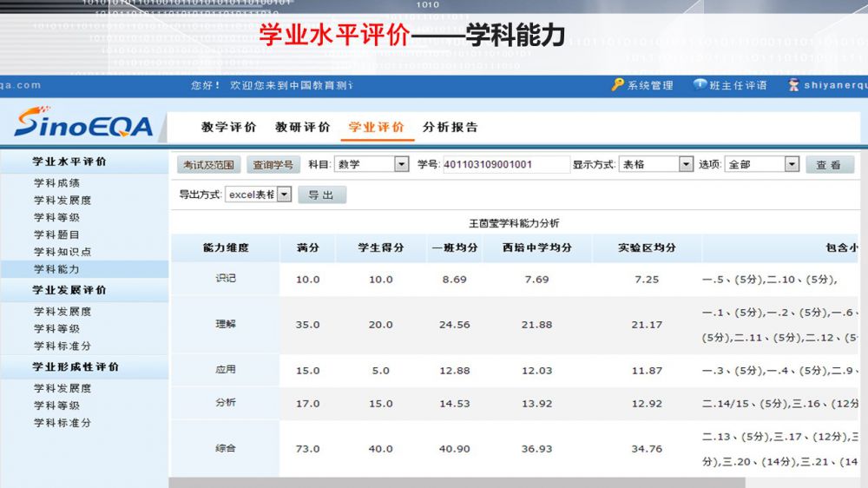Open the 分析报告 tab
868x488 pixels.
(450, 127)
